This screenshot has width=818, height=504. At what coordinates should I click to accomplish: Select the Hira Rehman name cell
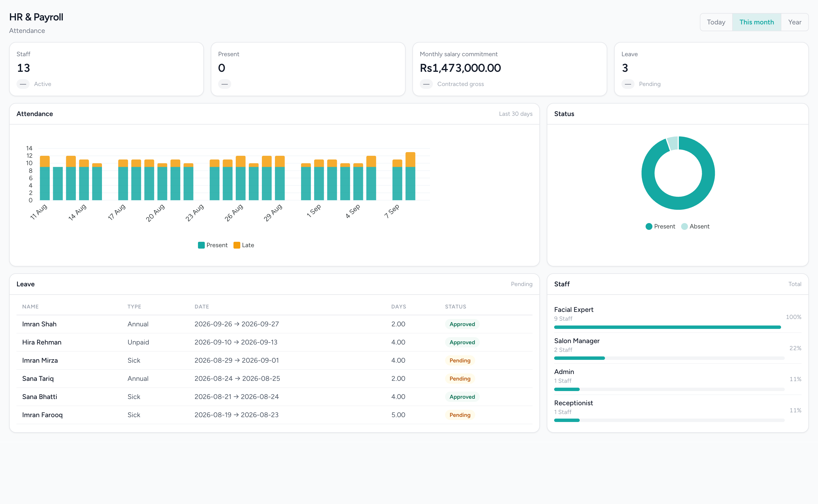point(42,342)
